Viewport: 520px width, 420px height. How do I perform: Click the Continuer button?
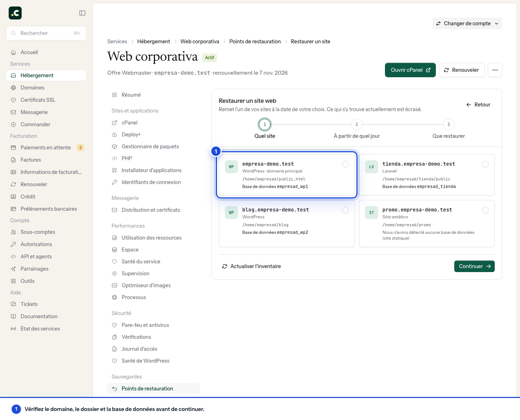tap(474, 266)
